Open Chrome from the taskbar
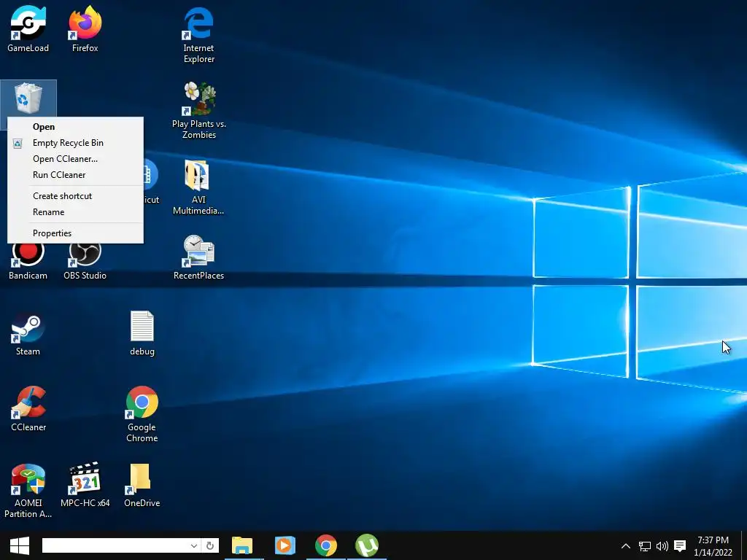 (326, 545)
